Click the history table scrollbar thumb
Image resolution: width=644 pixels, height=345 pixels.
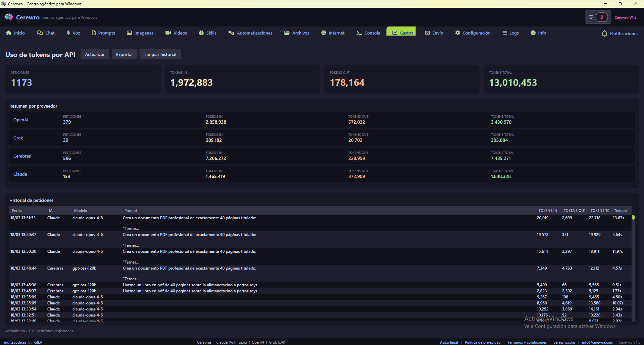click(633, 218)
